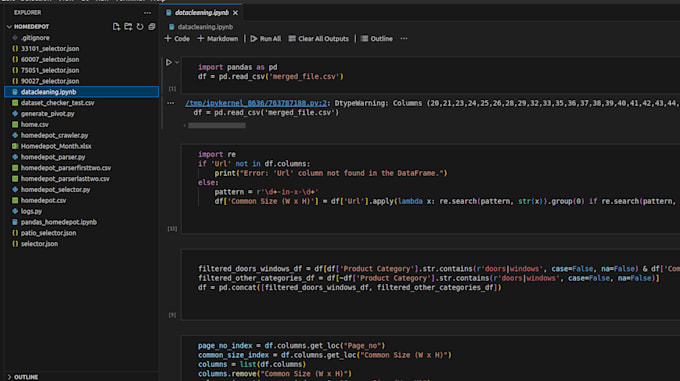This screenshot has height=381, width=680.
Task: Click the output horizontal scrollbar
Action: pyautogui.click(x=217, y=125)
